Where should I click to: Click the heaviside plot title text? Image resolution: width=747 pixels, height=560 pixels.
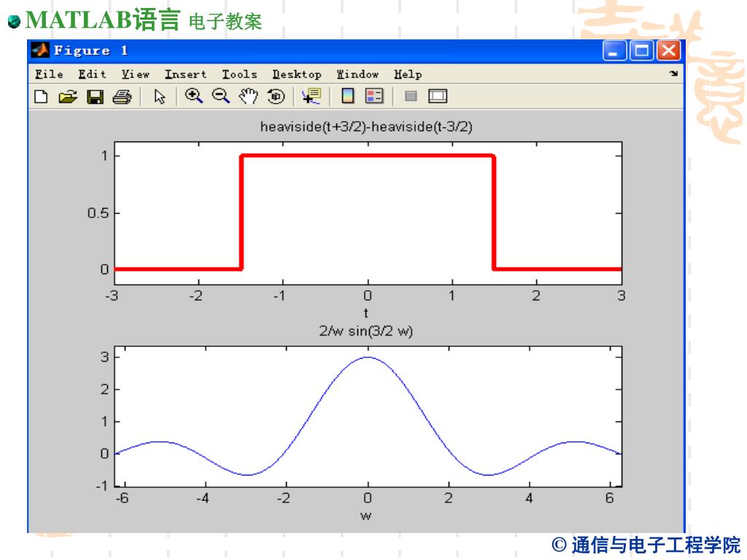tap(366, 127)
